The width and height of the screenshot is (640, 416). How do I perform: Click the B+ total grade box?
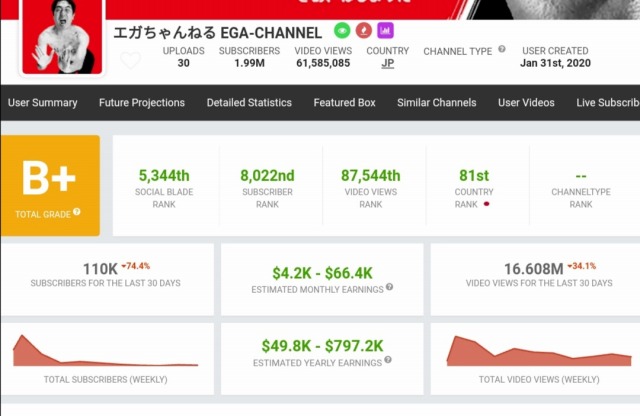[50, 185]
